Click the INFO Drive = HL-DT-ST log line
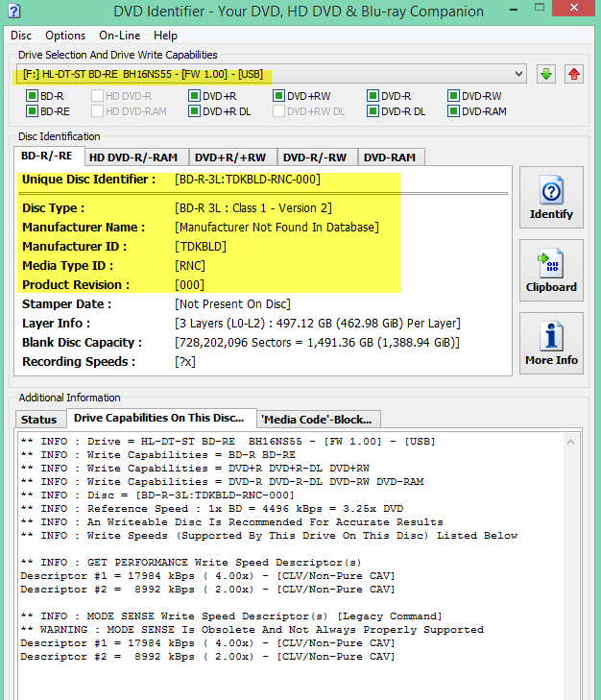601x700 pixels. [228, 441]
